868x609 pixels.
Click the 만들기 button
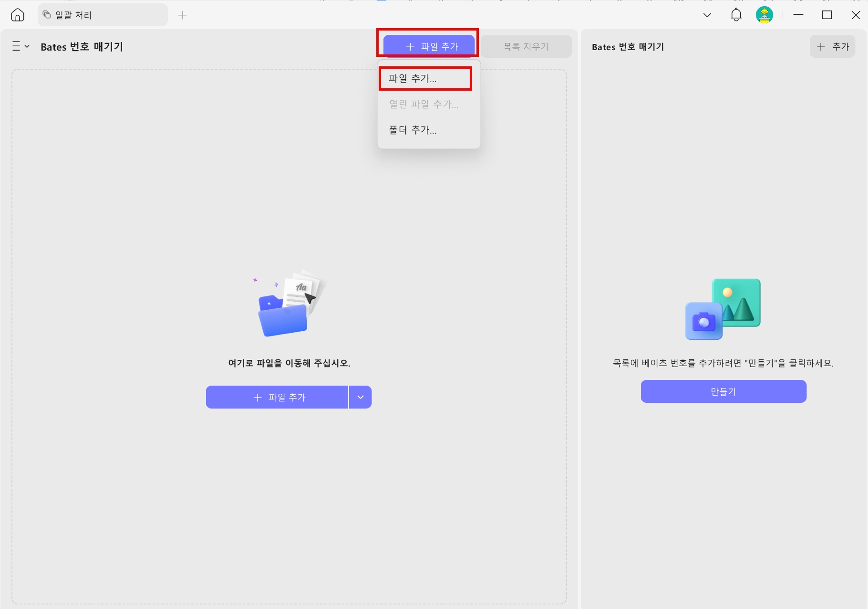723,391
